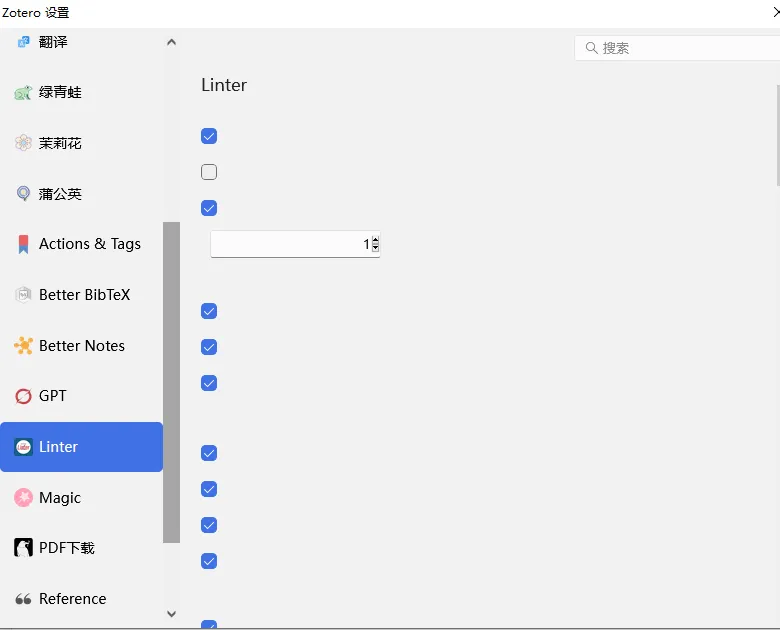Decrease the number field with the down arrow
This screenshot has width=780, height=630.
375,248
